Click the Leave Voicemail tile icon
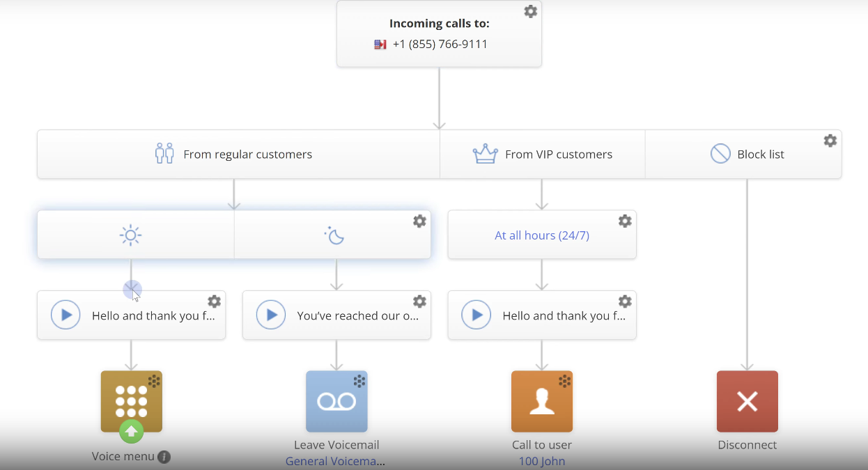Viewport: 868px width, 470px height. tap(336, 401)
